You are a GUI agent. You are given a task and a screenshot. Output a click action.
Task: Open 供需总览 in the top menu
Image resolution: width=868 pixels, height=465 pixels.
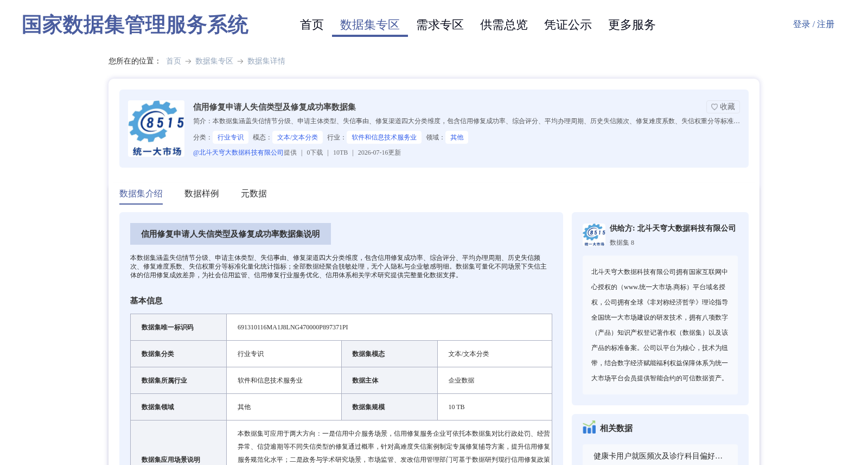click(504, 25)
